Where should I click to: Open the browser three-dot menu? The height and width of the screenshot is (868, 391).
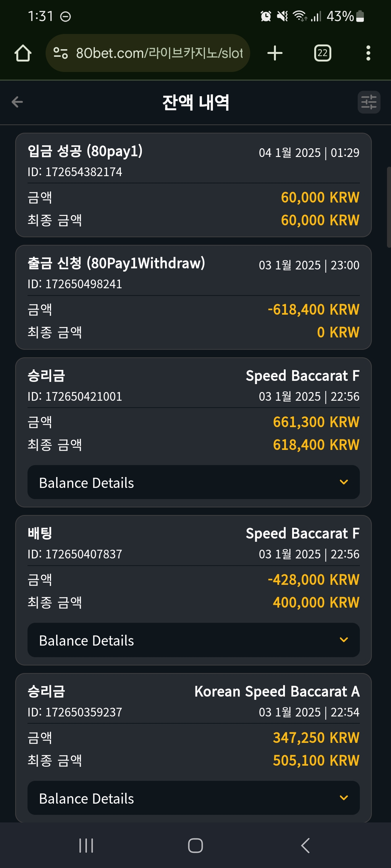368,53
